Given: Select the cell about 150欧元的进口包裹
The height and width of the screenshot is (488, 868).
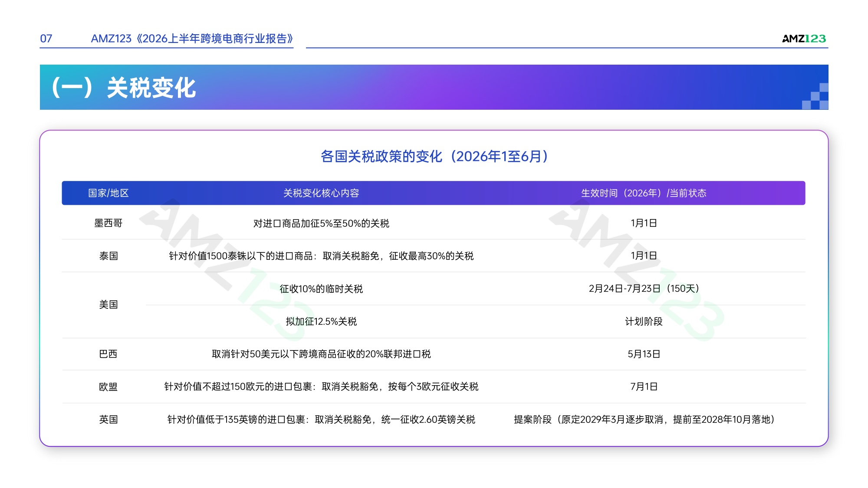Looking at the screenshot, I should click(321, 386).
